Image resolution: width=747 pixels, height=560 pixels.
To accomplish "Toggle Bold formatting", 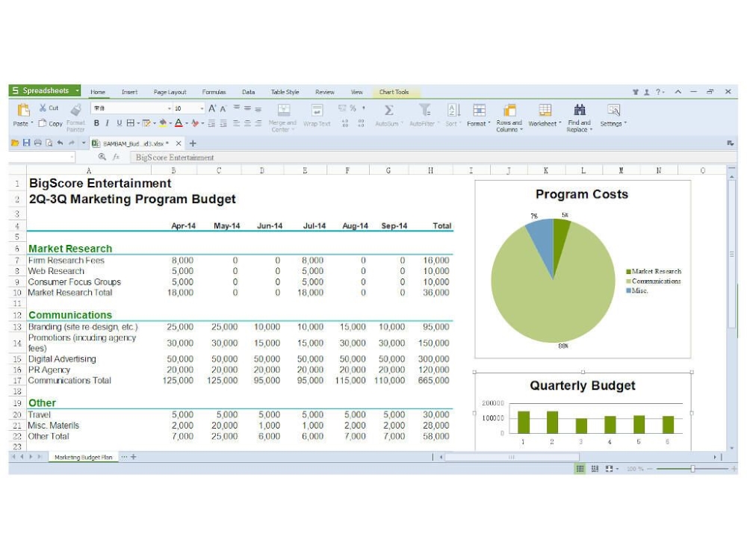I will pos(96,123).
